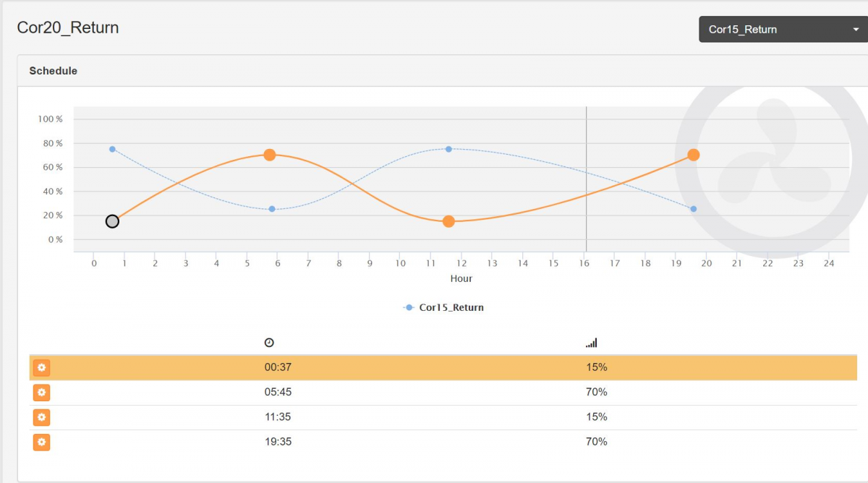Viewport: 868px width, 483px height.
Task: Click the 11:35 time cell
Action: click(278, 416)
